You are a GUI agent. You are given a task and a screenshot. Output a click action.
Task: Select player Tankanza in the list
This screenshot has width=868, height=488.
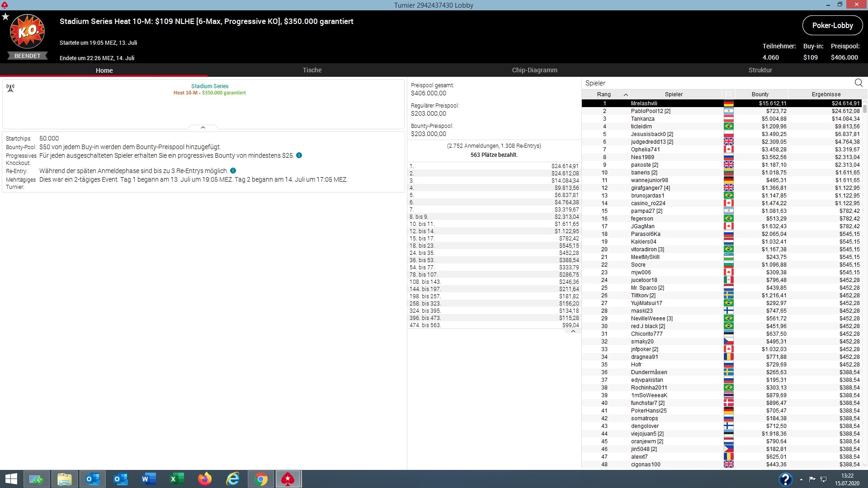click(642, 119)
